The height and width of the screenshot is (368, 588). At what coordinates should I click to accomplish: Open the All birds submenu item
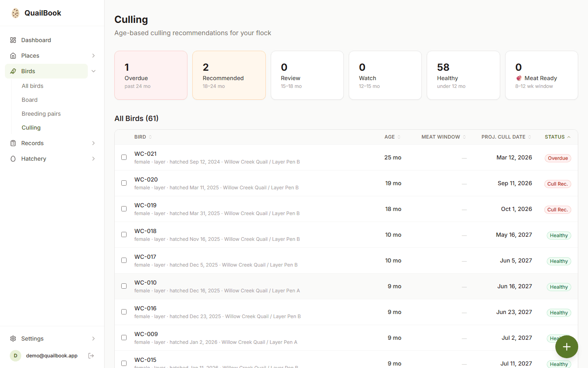32,86
